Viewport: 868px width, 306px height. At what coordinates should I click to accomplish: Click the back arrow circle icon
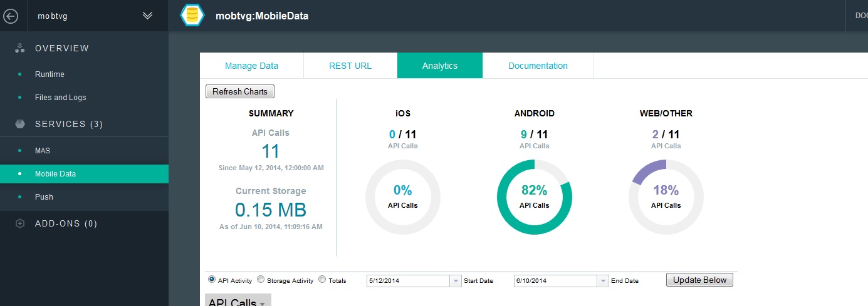pos(11,16)
